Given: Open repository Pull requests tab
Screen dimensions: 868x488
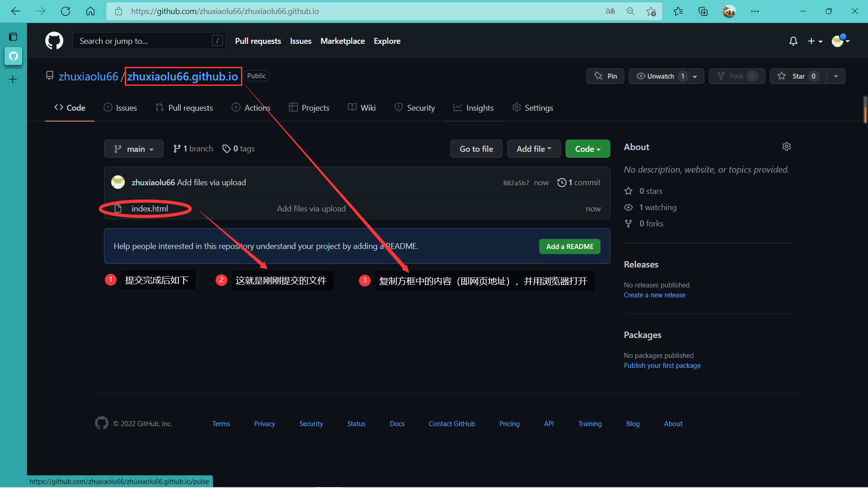Looking at the screenshot, I should click(184, 108).
